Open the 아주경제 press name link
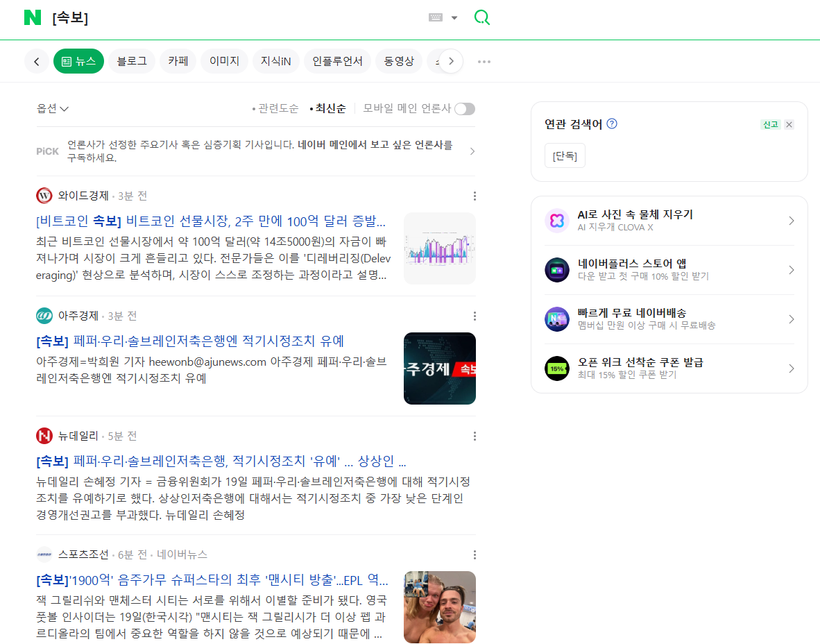Image resolution: width=820 pixels, height=644 pixels. point(78,316)
